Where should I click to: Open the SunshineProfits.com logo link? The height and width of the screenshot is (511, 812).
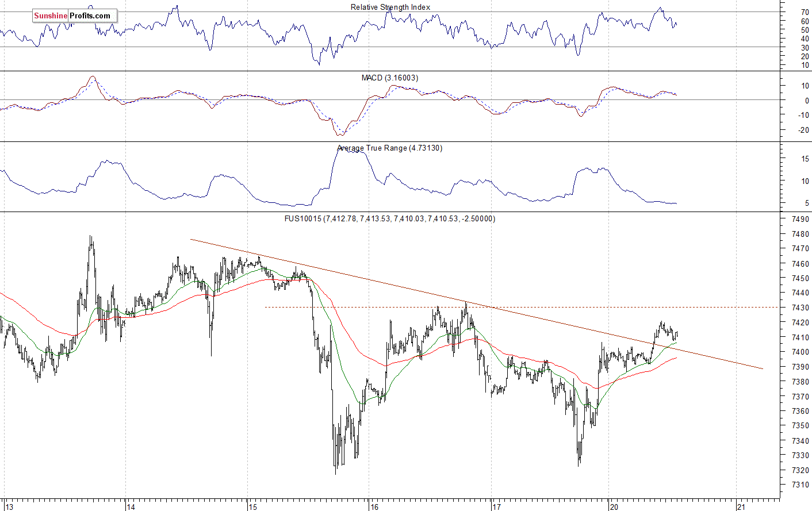pyautogui.click(x=75, y=16)
